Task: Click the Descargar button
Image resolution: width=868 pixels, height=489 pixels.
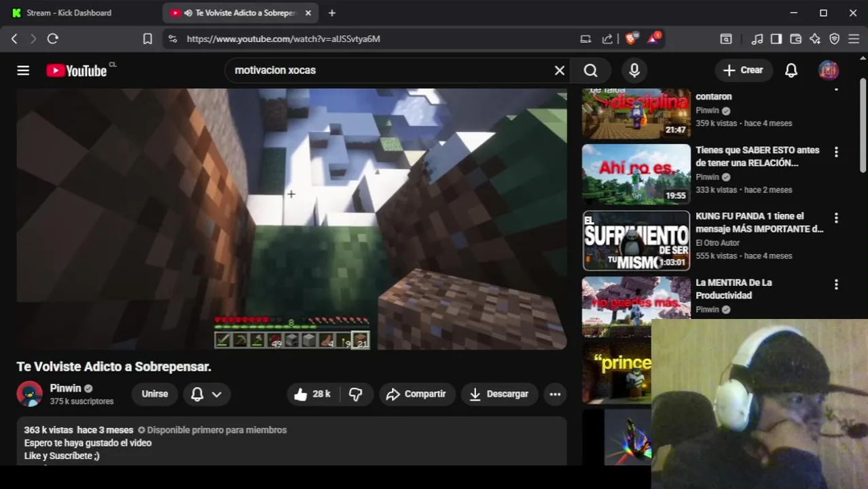Action: pyautogui.click(x=499, y=394)
